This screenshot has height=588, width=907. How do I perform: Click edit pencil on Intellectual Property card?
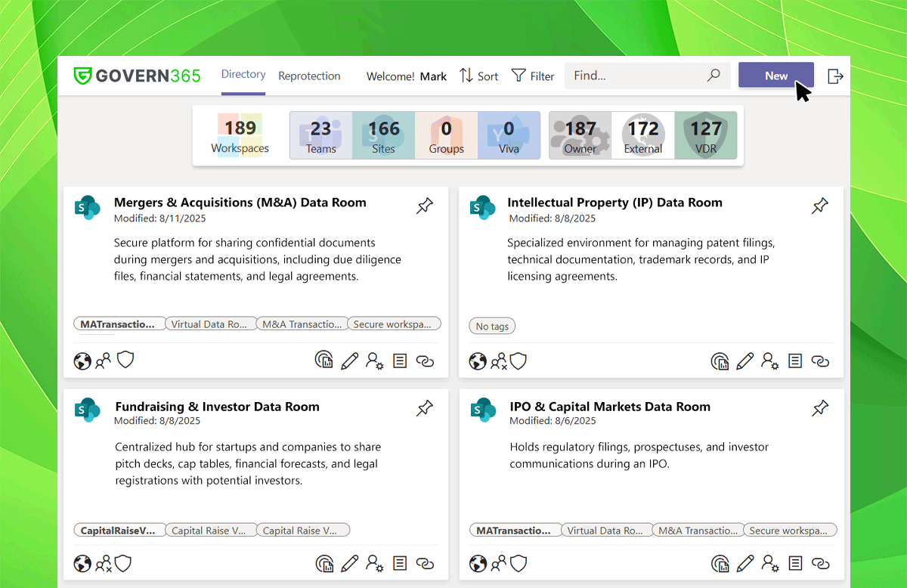(745, 361)
